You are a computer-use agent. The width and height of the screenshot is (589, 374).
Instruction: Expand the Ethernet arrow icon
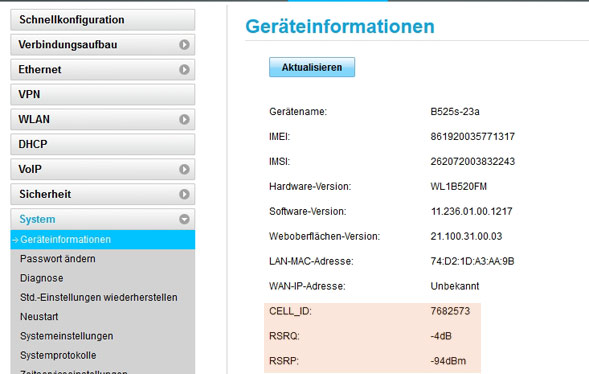(x=184, y=69)
